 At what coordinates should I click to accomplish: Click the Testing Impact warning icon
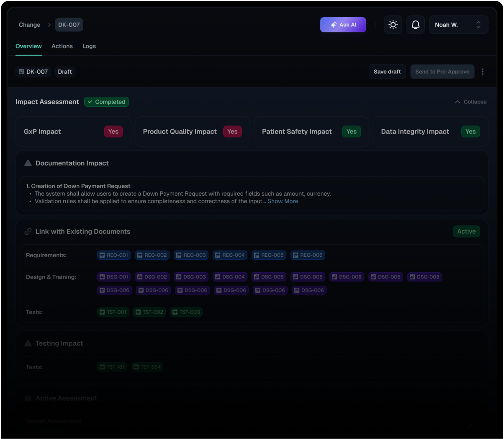coord(28,343)
